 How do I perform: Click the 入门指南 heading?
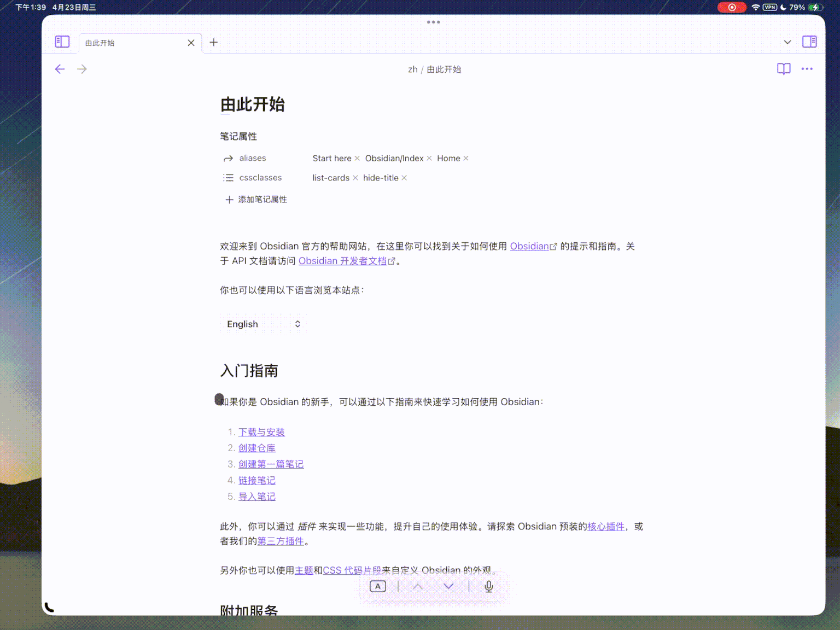249,371
